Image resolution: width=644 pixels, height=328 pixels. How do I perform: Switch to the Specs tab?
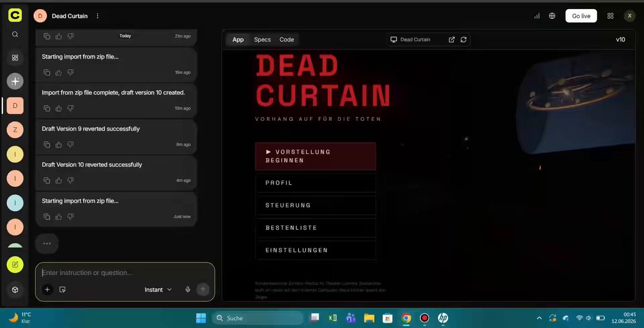tap(262, 39)
